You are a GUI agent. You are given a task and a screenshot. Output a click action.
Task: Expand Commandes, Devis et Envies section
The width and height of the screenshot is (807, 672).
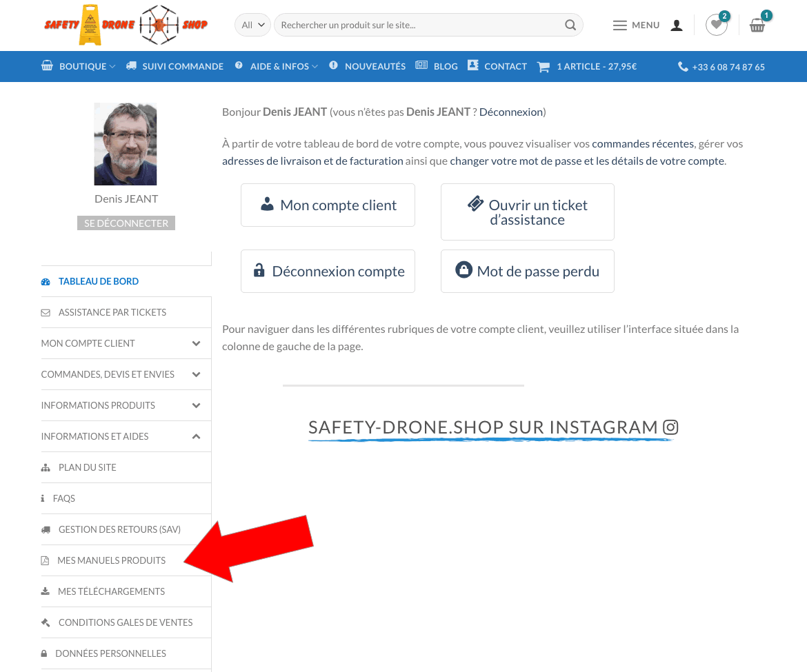point(196,374)
